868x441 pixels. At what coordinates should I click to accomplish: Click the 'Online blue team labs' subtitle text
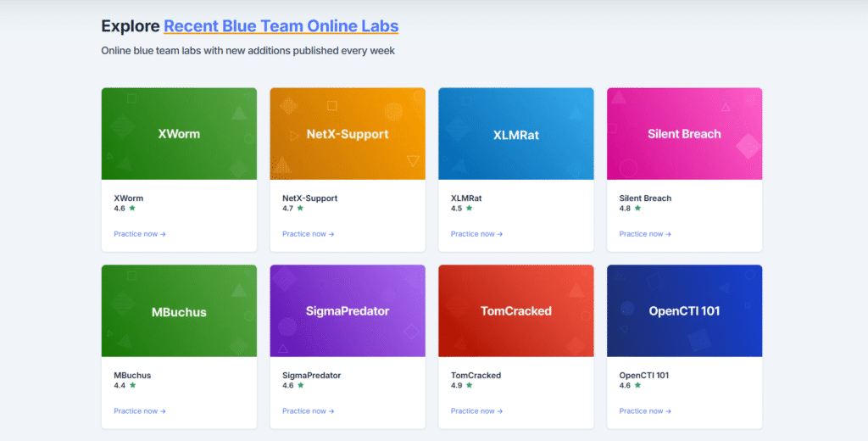(248, 50)
